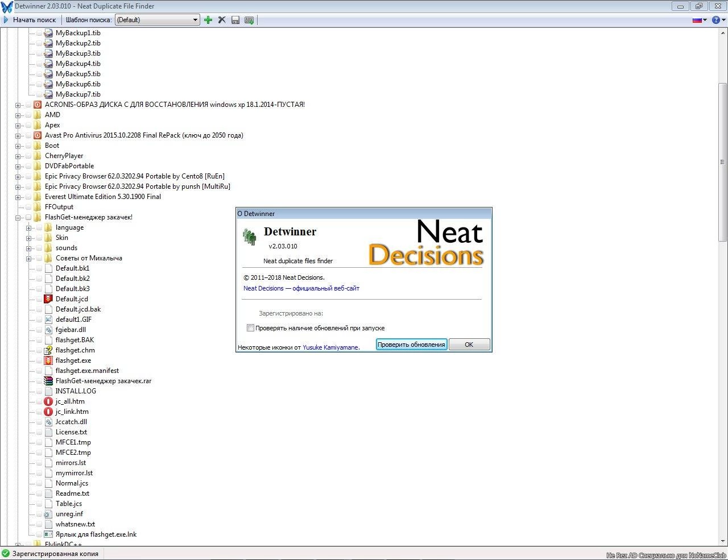Check the box for AMD folder
728x560 pixels.
(28, 115)
